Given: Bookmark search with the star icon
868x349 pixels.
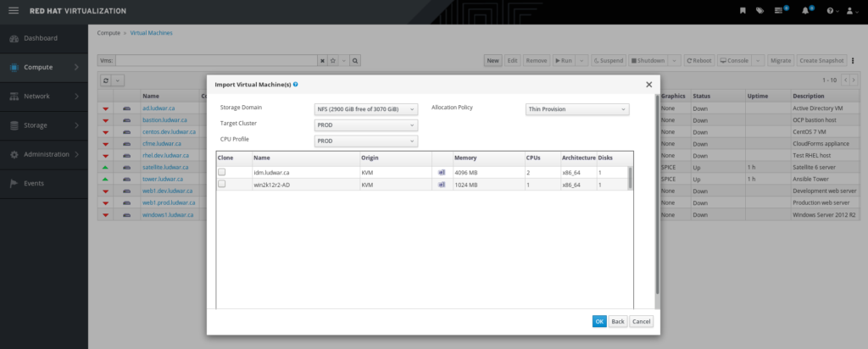Looking at the screenshot, I should pos(332,61).
